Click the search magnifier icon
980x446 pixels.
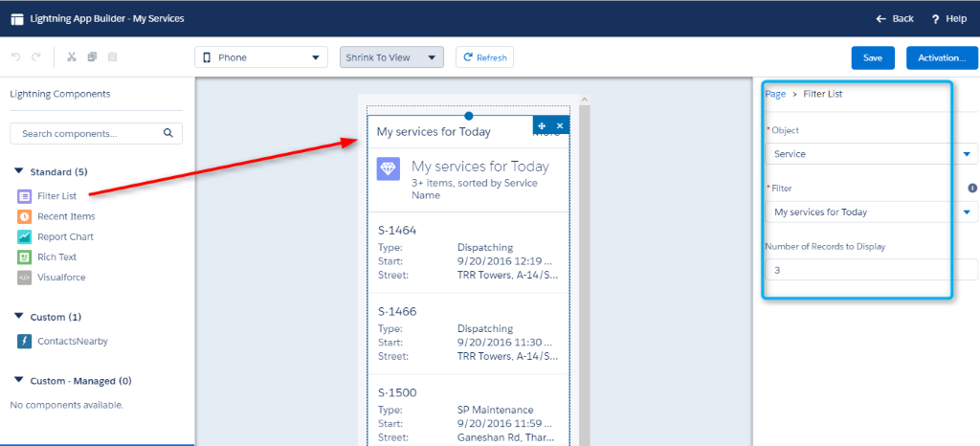coord(167,133)
